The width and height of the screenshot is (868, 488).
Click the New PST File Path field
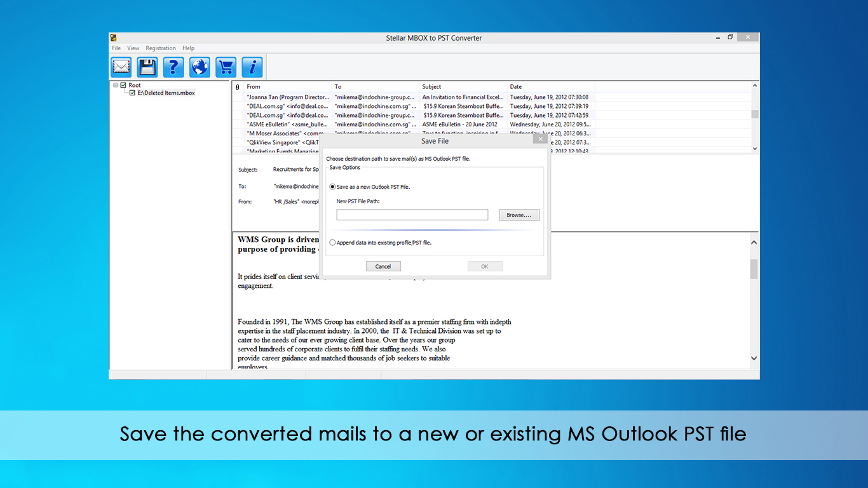(x=412, y=215)
